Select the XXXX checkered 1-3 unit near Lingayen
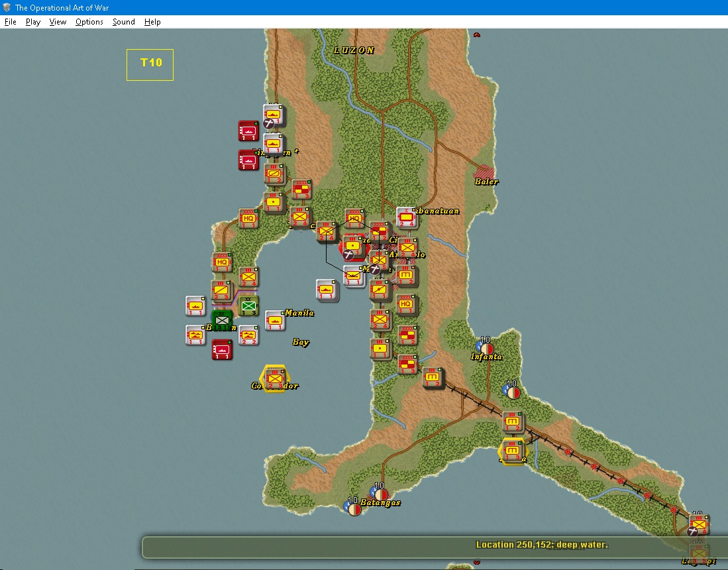The height and width of the screenshot is (570, 728). (x=302, y=190)
